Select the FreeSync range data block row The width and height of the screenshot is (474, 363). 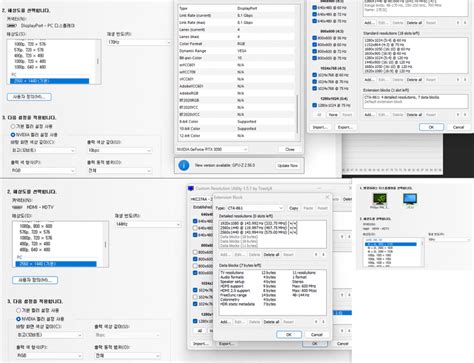pos(272,295)
